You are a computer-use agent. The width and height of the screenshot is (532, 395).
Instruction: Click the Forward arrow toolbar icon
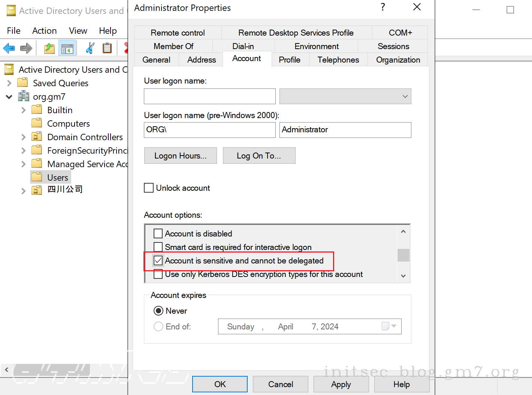(x=26, y=48)
